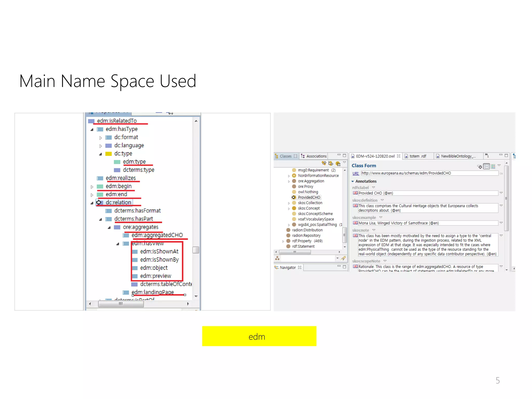Collapse the edm:hasType tree node
Image resolution: width=532 pixels, height=399 pixels.
coord(92,129)
